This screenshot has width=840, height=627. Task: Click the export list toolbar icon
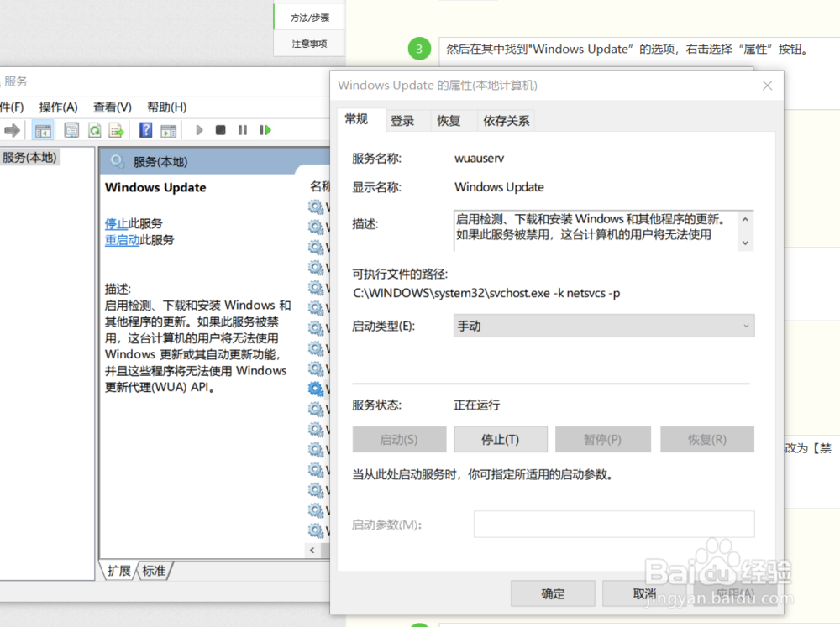[x=116, y=130]
